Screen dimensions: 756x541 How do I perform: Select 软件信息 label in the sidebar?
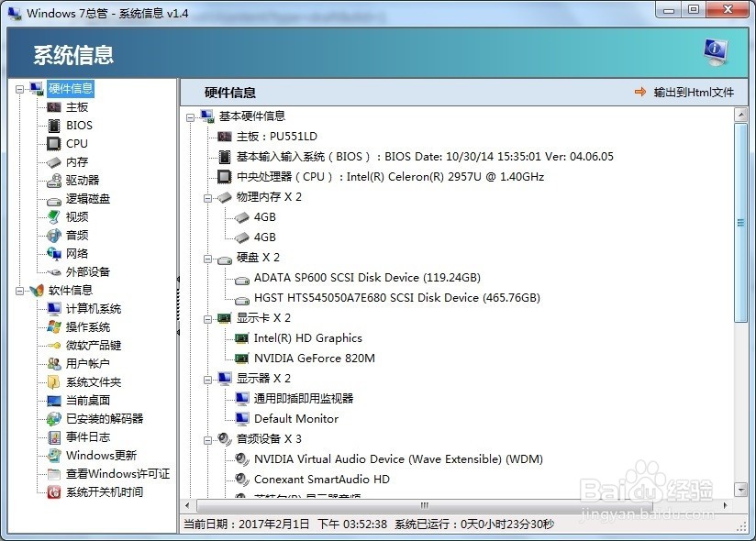[x=71, y=290]
